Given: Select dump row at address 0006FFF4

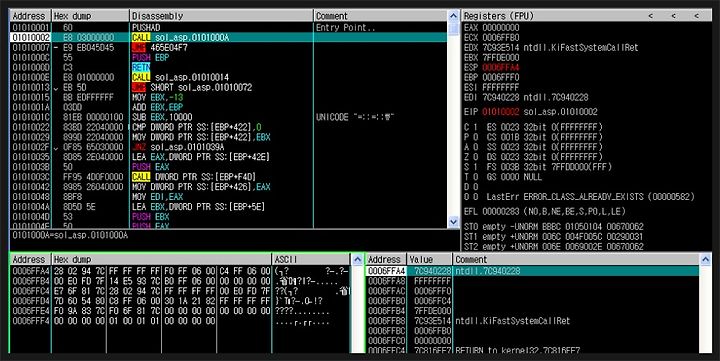Looking at the screenshot, I should (x=181, y=321).
